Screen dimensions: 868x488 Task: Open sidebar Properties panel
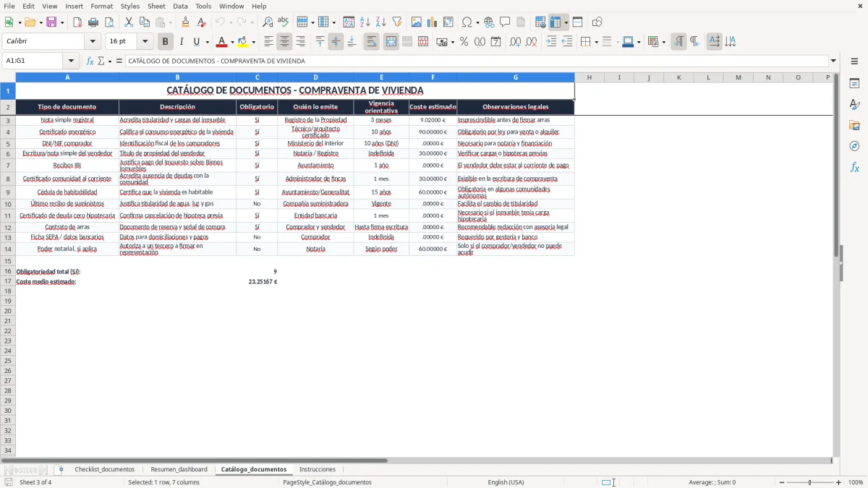click(x=854, y=84)
